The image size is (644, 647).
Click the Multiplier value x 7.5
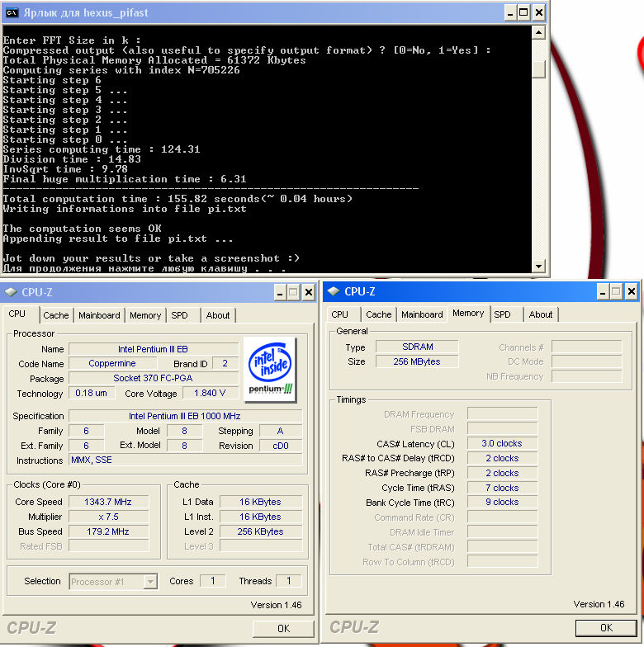pos(108,517)
